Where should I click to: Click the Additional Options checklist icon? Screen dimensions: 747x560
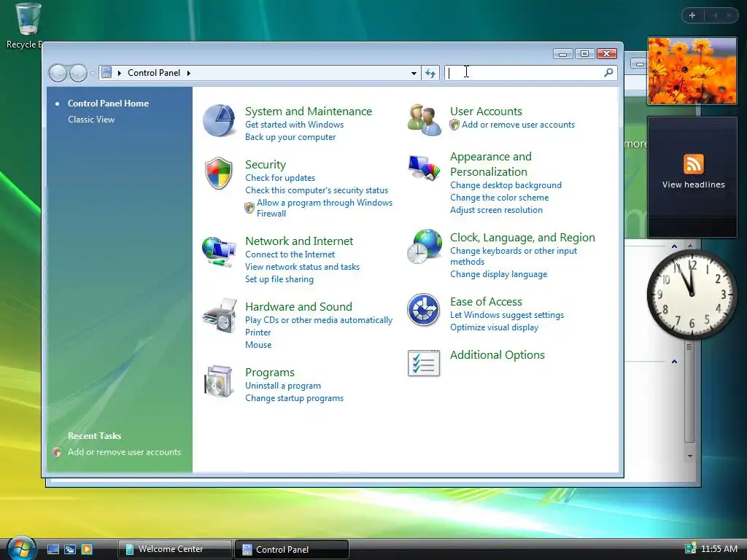pos(424,363)
